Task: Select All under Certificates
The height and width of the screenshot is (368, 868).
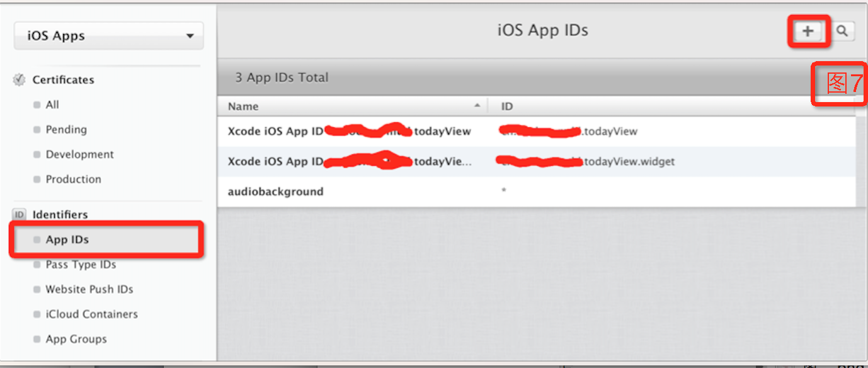Action: (52, 105)
